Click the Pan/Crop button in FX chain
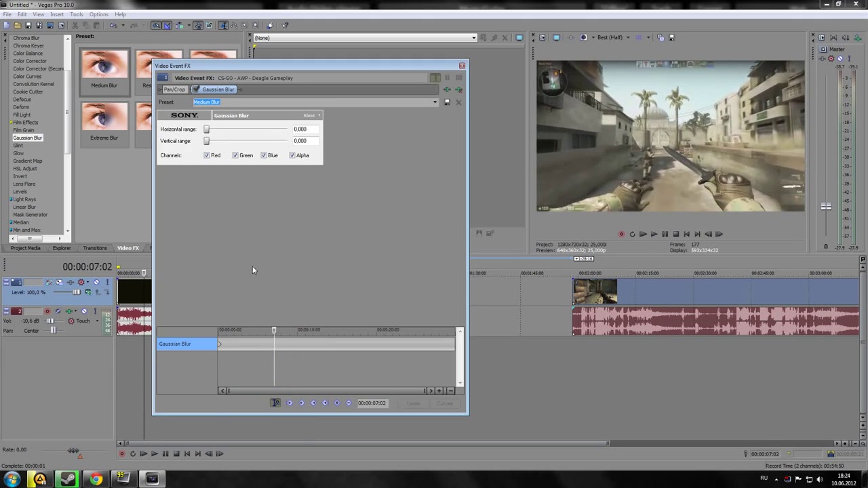Viewport: 868px width, 488px height. [x=174, y=90]
